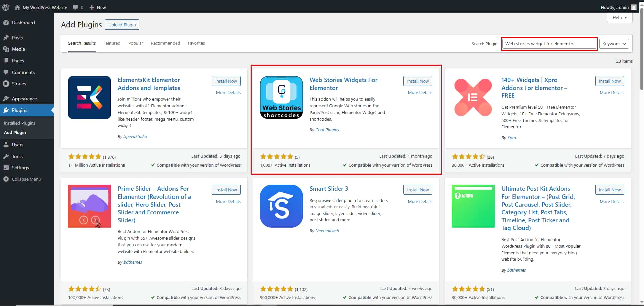Open the Appearance menu item
The image size is (644, 306).
(27, 99)
